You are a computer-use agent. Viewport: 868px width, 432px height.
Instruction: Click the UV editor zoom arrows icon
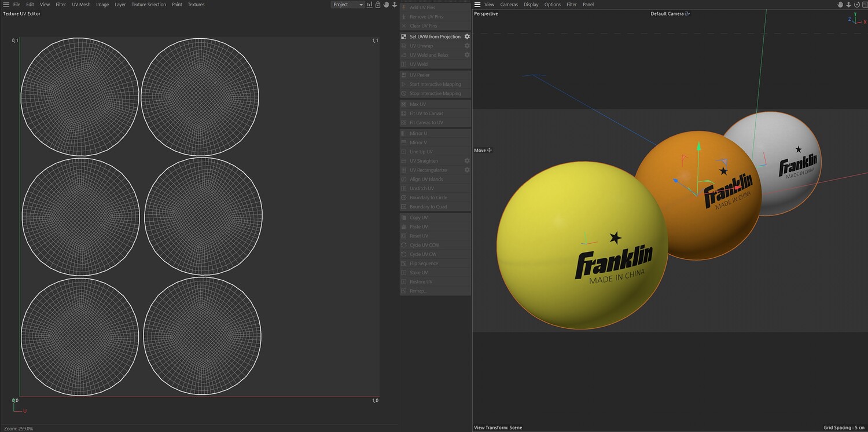click(394, 5)
